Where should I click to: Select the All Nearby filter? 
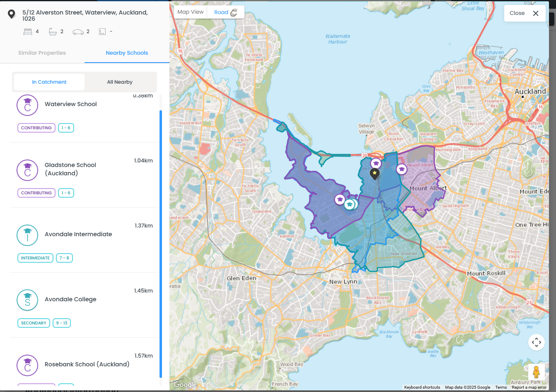[x=120, y=82]
